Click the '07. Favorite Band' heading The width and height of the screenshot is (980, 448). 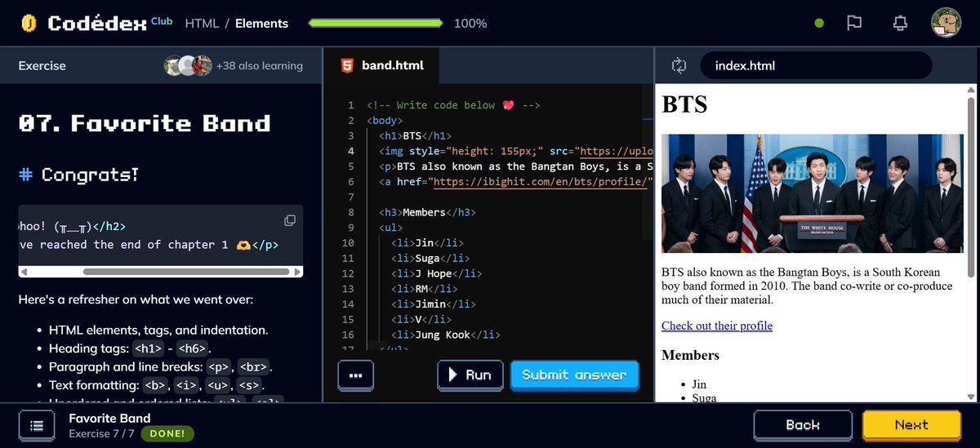tap(145, 123)
